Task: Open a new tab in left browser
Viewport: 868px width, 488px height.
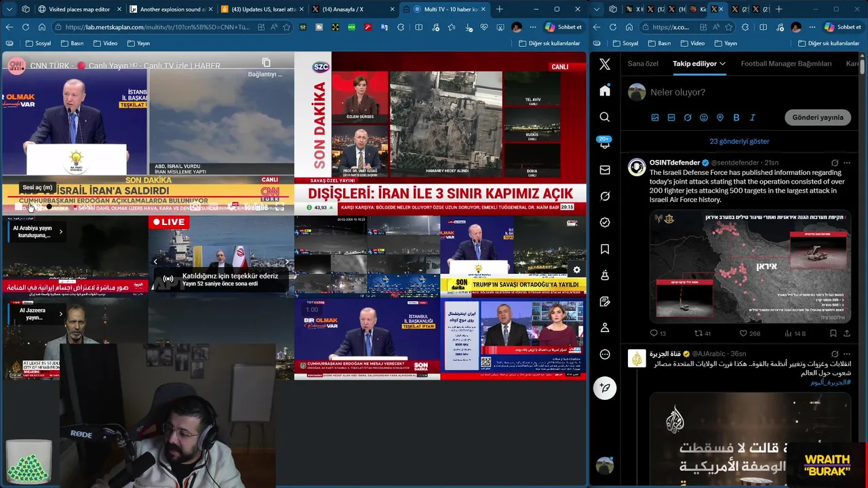Action: click(500, 9)
